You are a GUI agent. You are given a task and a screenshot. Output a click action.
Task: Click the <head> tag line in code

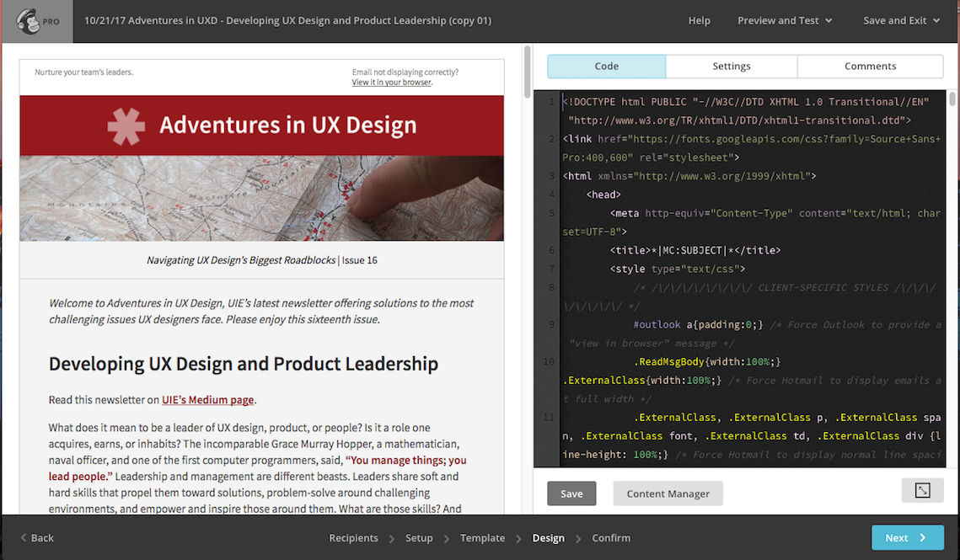[603, 195]
